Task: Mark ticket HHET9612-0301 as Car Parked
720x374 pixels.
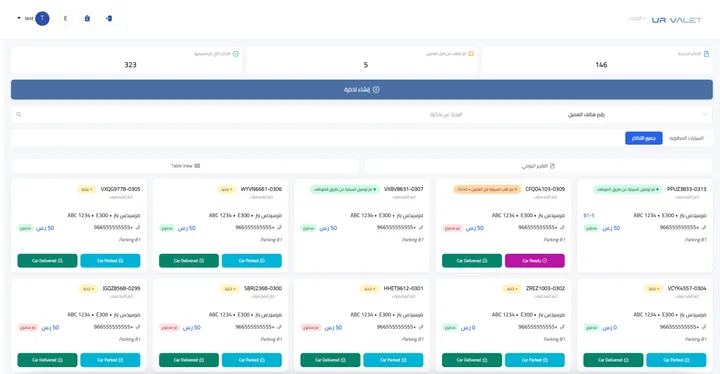Action: click(x=393, y=360)
